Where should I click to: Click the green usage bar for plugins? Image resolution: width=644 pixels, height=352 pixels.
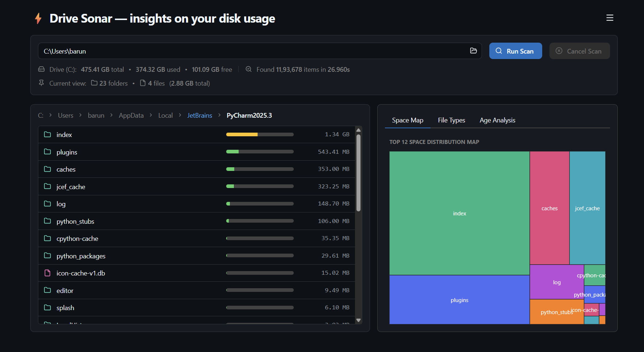tap(232, 152)
